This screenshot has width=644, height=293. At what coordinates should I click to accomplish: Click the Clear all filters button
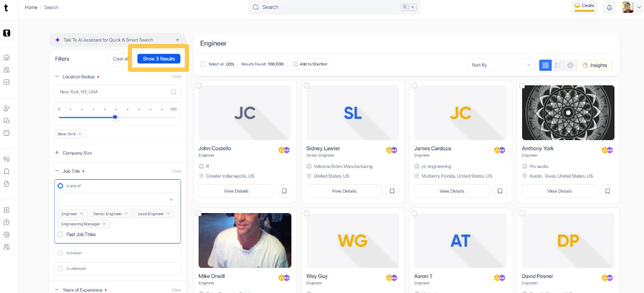pyautogui.click(x=120, y=58)
